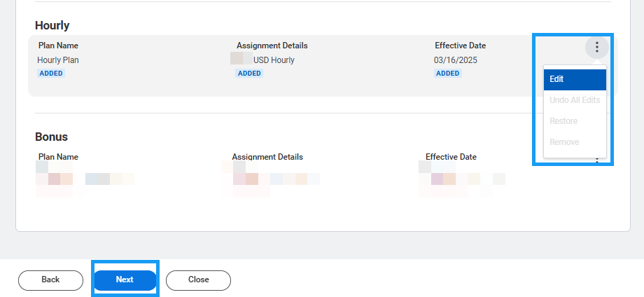This screenshot has height=297, width=644.
Task: Click the Bonus section heading
Action: click(x=51, y=137)
